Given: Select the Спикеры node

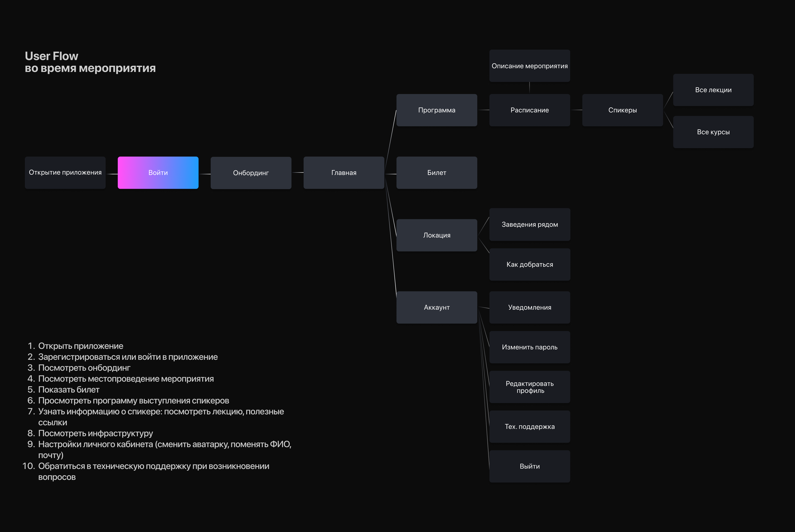Looking at the screenshot, I should pos(622,110).
